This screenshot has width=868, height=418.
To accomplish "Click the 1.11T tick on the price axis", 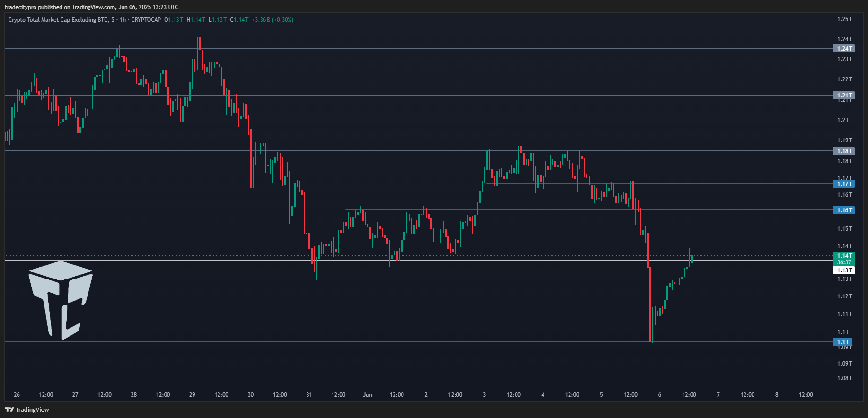I will pos(844,314).
